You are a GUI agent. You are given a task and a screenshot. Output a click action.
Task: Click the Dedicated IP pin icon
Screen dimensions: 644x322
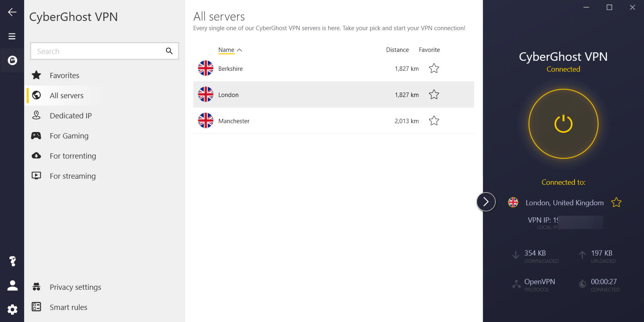click(36, 115)
